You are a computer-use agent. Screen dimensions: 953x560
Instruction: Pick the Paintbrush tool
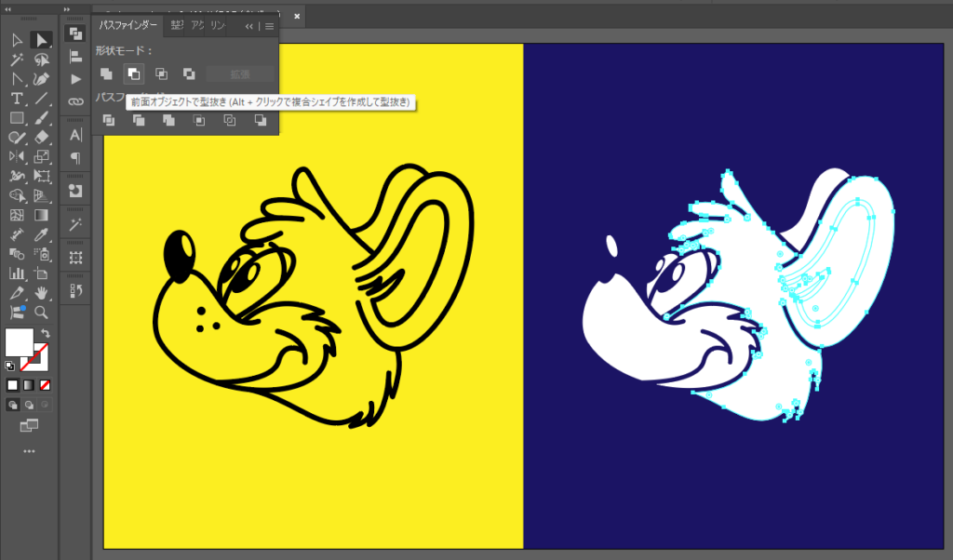click(x=41, y=118)
